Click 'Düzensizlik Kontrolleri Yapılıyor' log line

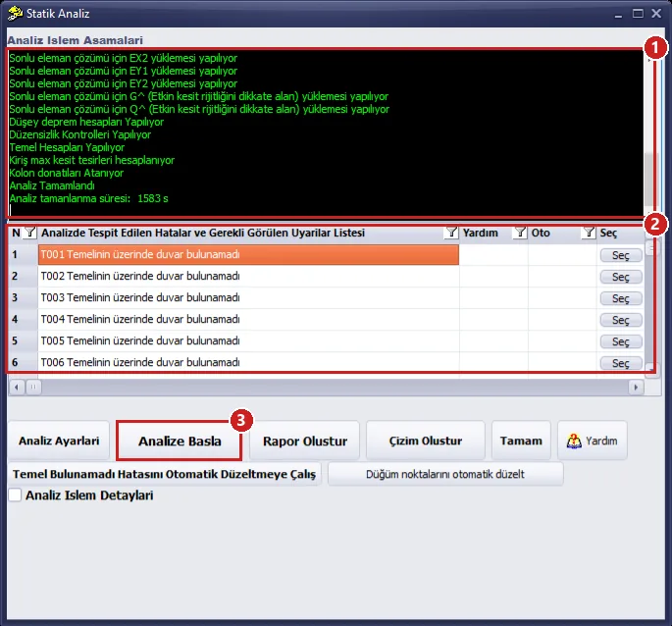click(80, 134)
